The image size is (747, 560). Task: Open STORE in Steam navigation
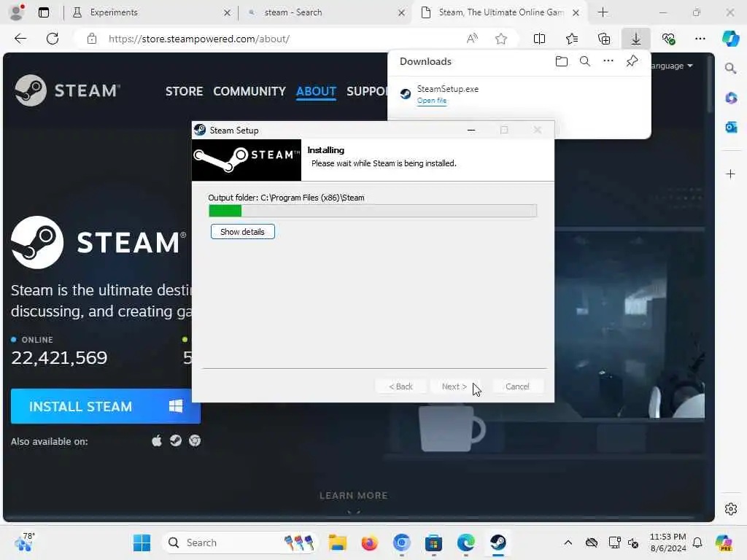coord(184,91)
